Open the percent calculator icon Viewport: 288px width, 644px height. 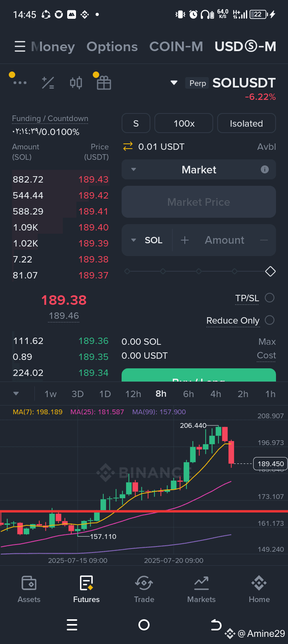(48, 83)
